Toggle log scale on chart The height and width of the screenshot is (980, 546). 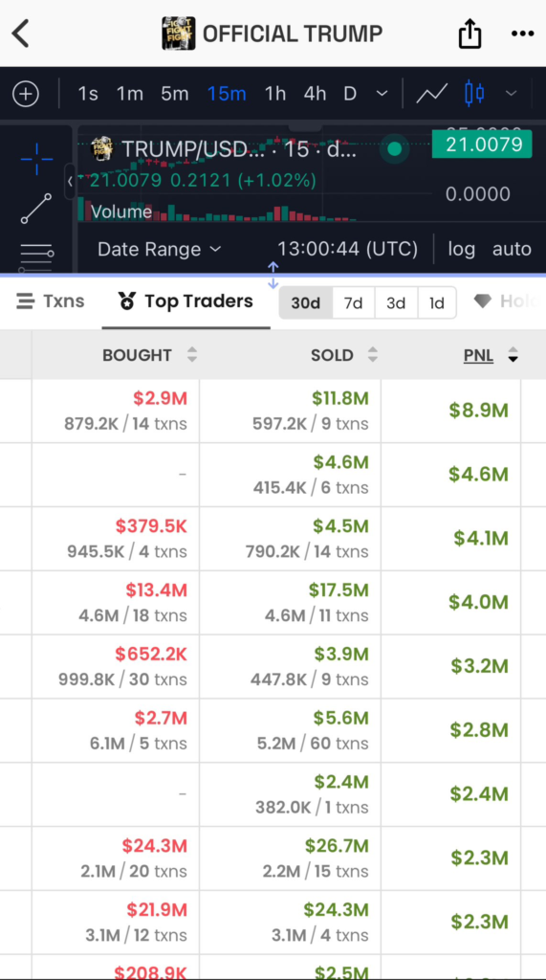coord(461,250)
